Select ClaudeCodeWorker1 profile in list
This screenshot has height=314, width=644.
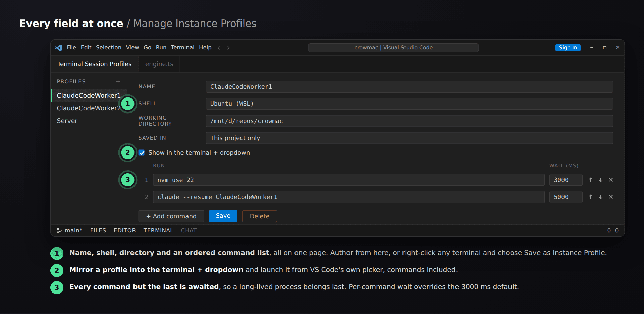tap(89, 96)
